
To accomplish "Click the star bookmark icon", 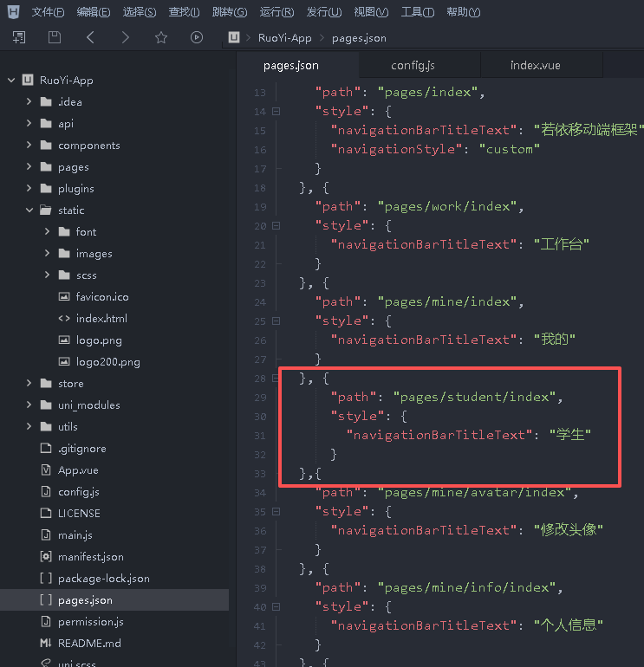I will (161, 37).
